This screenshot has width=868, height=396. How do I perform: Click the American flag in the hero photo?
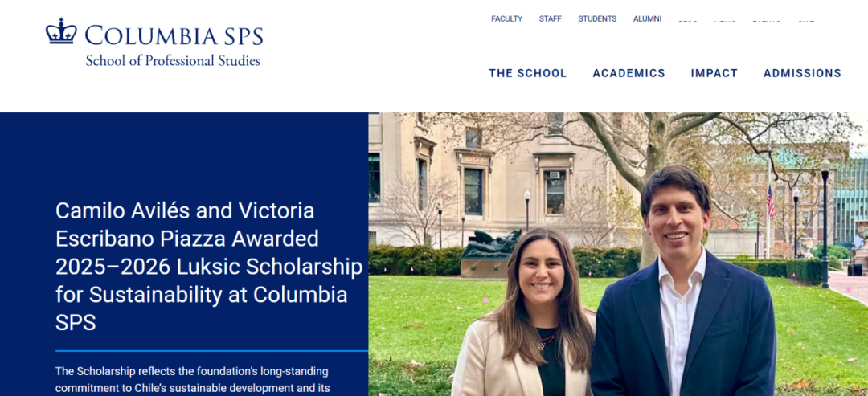click(x=771, y=202)
